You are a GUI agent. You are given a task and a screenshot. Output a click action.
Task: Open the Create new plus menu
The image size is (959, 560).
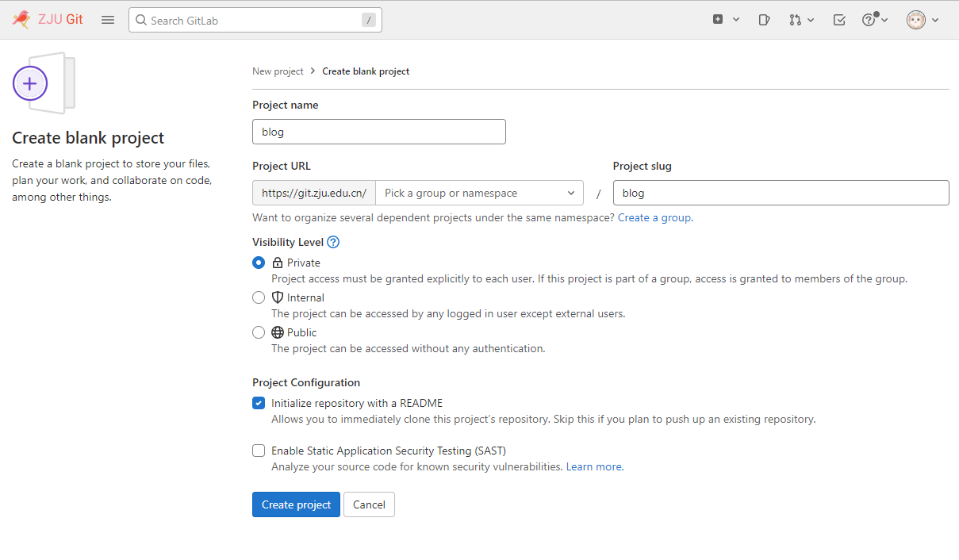(725, 20)
